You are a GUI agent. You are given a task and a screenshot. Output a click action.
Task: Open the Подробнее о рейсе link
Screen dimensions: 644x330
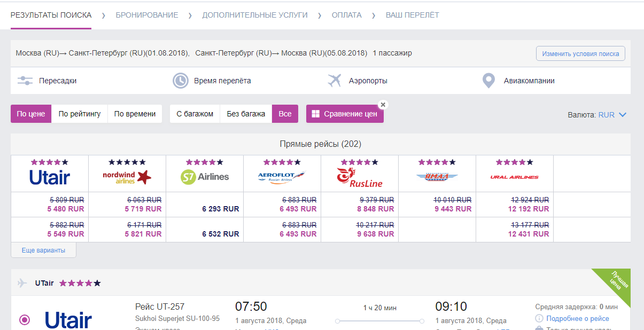(577, 319)
